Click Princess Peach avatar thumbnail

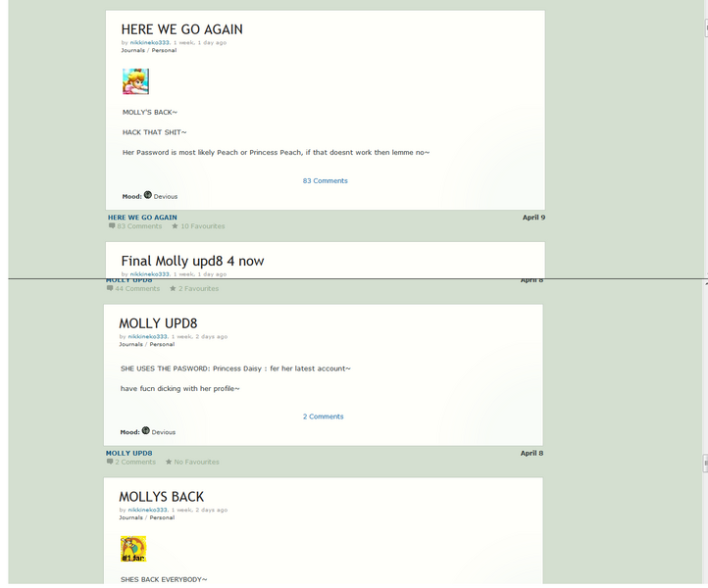[135, 81]
